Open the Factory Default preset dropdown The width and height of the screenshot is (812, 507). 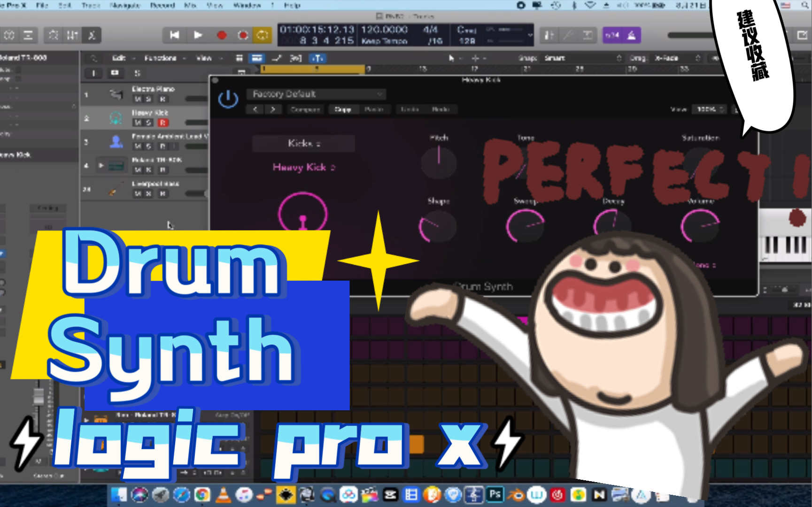(x=317, y=94)
